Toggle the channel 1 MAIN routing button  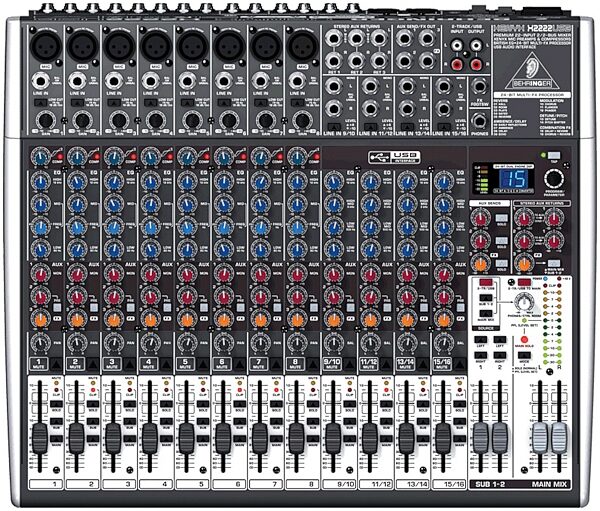56,439
